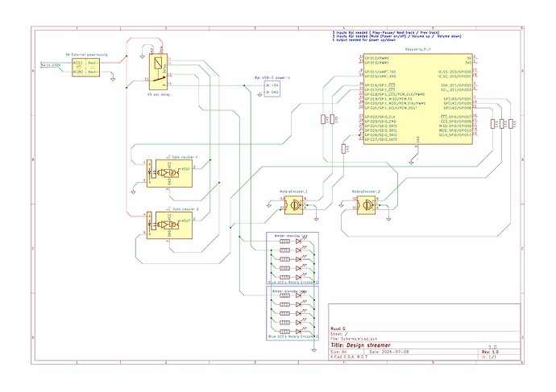Click the "KiCad E.D.A. 8.0.7" field

click(349, 357)
